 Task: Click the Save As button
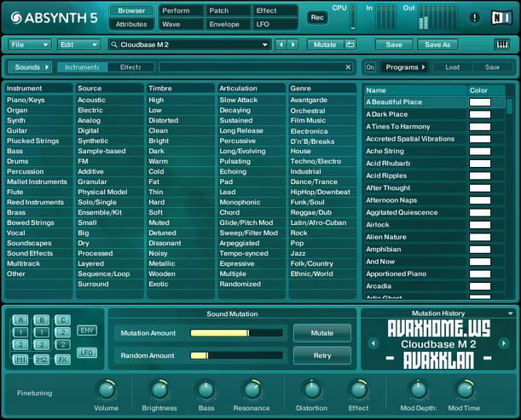[x=437, y=44]
